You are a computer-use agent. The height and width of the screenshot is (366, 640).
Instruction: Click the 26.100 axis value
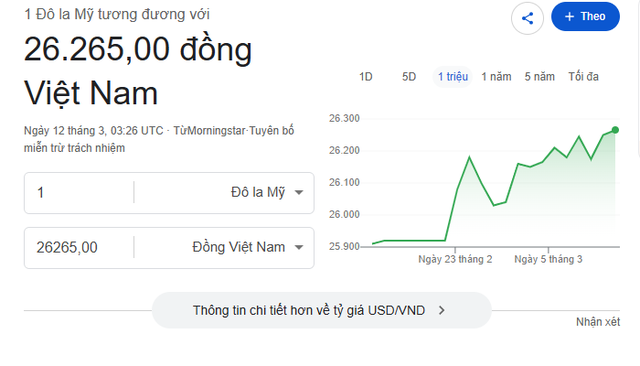point(344,182)
